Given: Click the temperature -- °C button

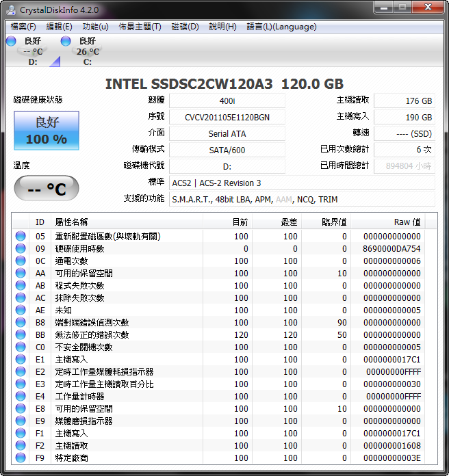Looking at the screenshot, I should pos(47,189).
